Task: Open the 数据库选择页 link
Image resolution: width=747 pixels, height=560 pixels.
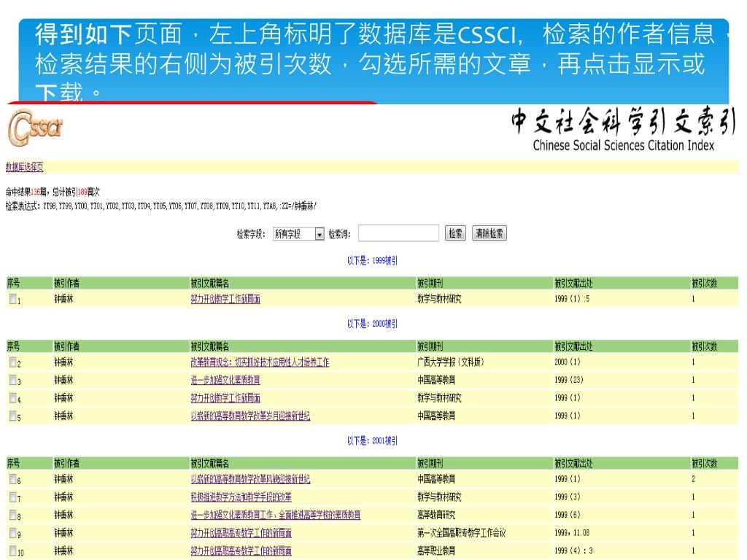Action: coord(24,167)
